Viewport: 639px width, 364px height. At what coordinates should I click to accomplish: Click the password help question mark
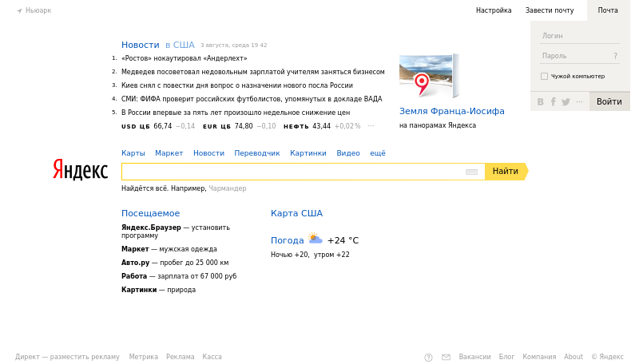[x=615, y=56]
